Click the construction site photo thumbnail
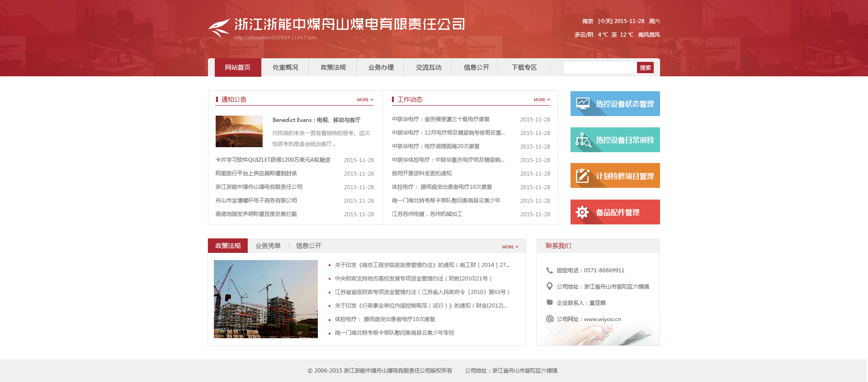868x382 pixels. [x=266, y=299]
